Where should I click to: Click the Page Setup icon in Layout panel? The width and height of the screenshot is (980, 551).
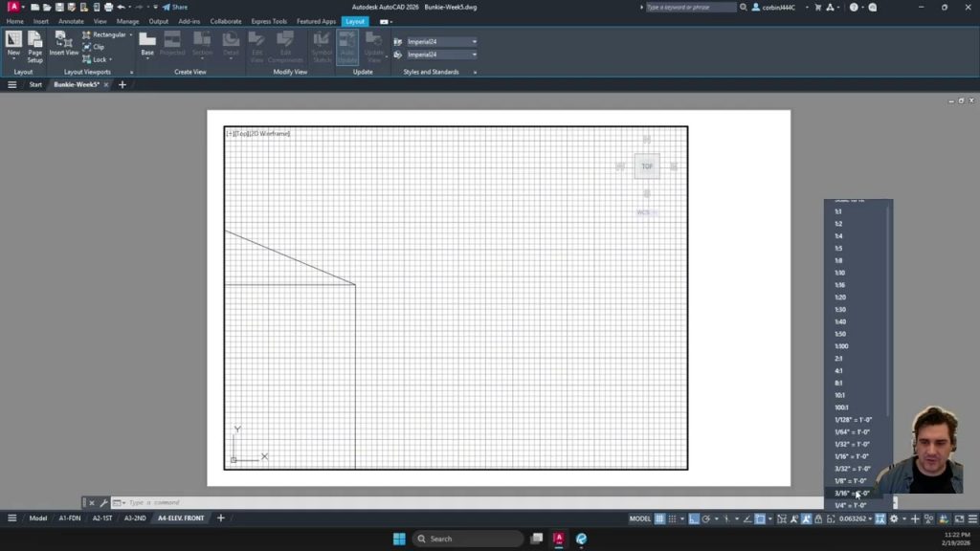34,45
